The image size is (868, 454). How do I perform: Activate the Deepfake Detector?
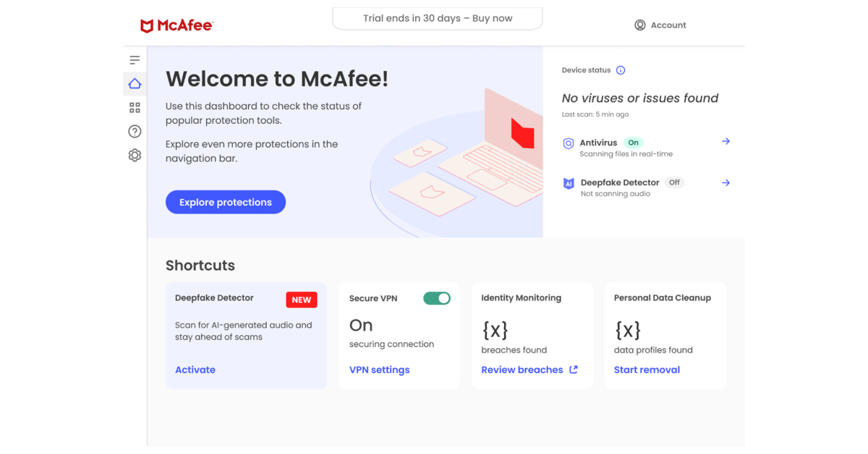[x=195, y=369]
